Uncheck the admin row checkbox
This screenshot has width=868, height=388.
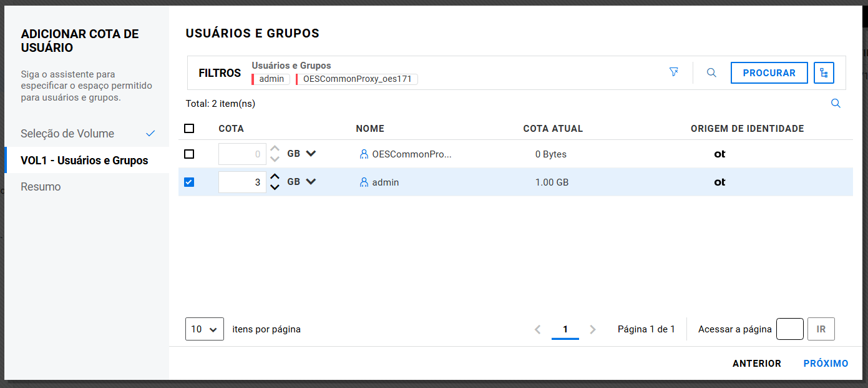tap(189, 182)
